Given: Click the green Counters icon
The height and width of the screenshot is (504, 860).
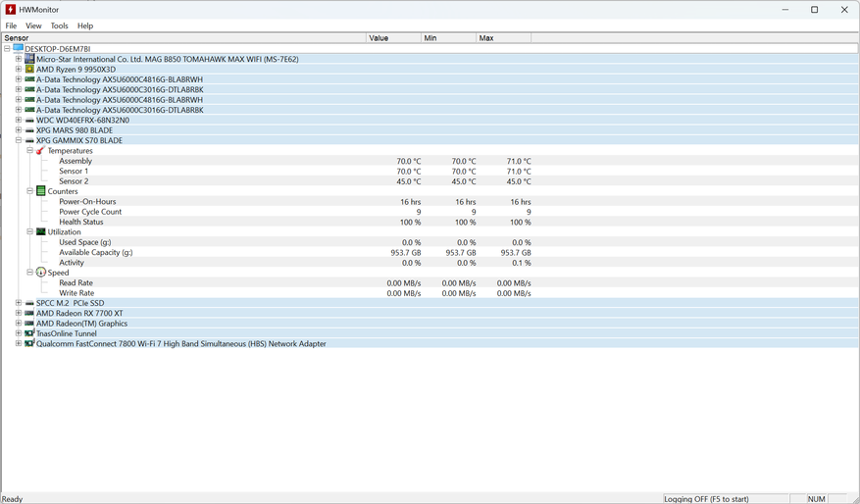Looking at the screenshot, I should pyautogui.click(x=40, y=191).
